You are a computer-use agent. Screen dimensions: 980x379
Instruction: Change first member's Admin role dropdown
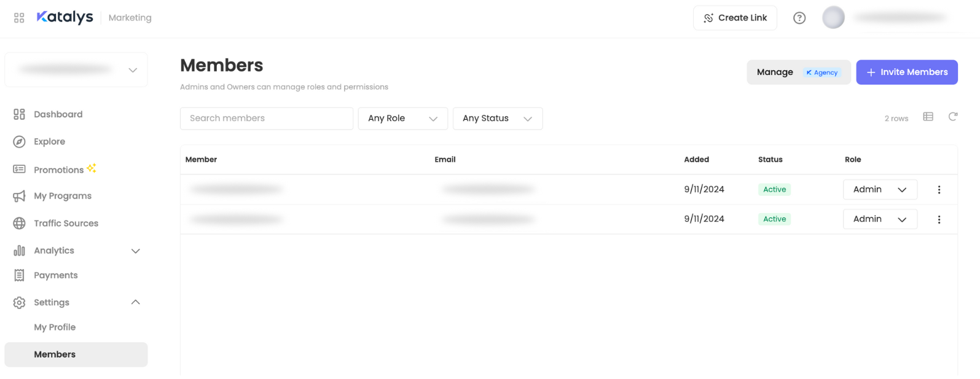(x=879, y=190)
